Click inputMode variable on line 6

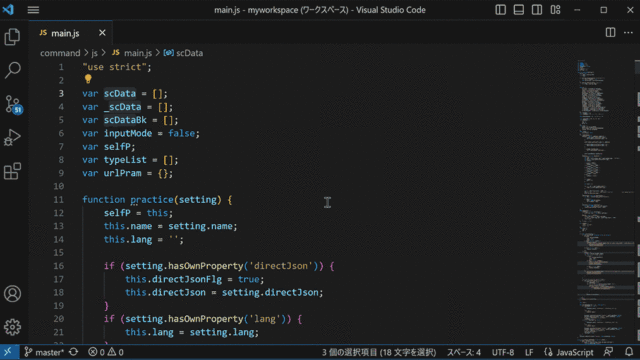(128, 133)
